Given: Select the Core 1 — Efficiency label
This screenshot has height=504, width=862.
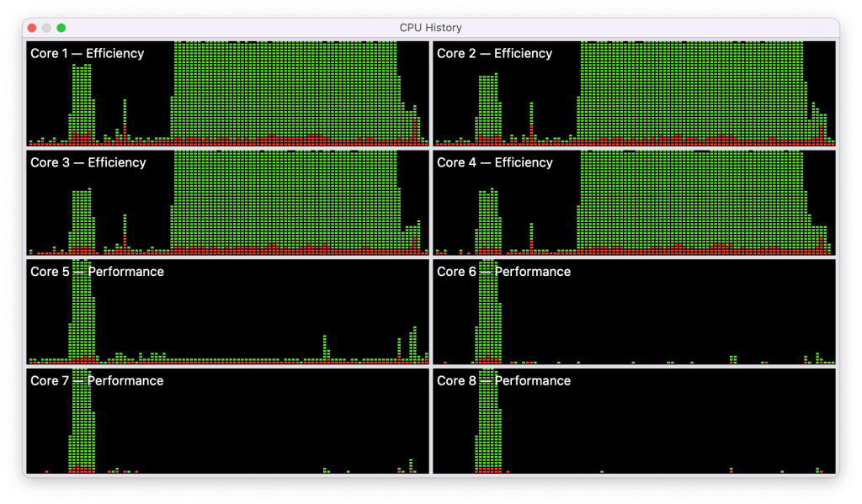Looking at the screenshot, I should [87, 53].
